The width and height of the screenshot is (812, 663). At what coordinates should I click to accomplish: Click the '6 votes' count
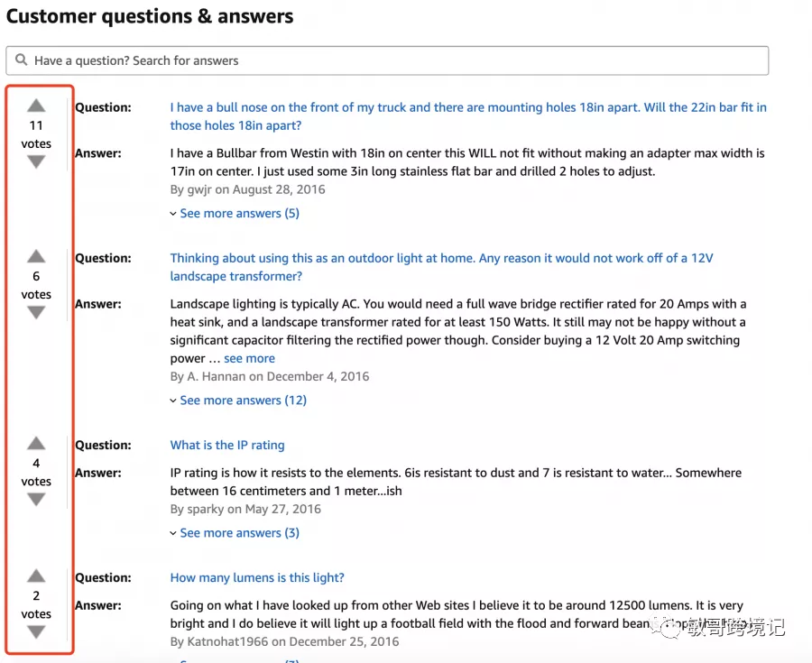pos(36,284)
